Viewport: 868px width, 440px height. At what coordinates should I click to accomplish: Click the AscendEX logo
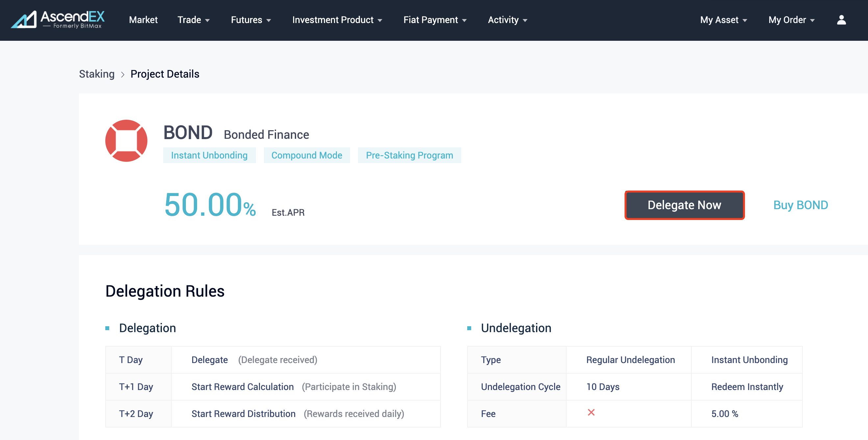click(58, 19)
